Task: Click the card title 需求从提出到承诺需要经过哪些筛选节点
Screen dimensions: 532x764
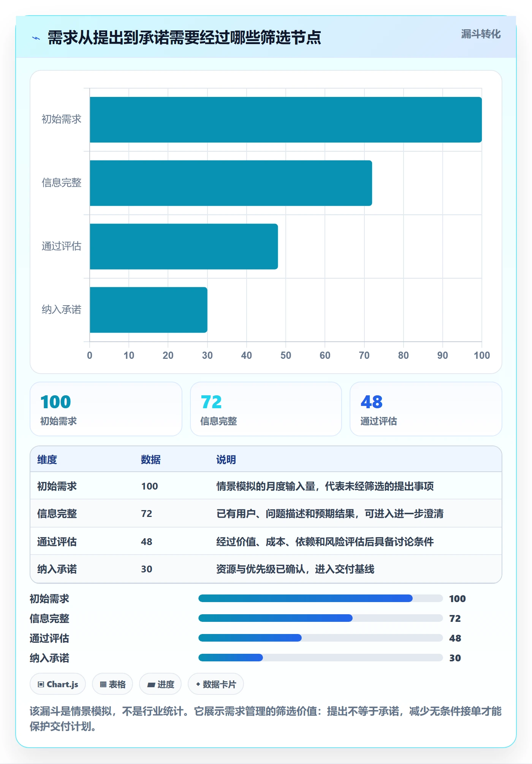Action: [184, 38]
